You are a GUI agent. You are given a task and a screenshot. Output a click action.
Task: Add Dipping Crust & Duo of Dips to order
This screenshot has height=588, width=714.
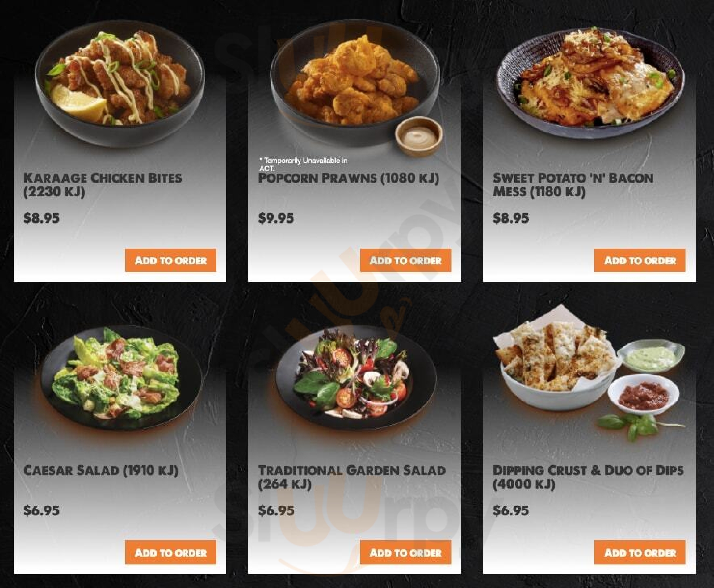click(640, 553)
